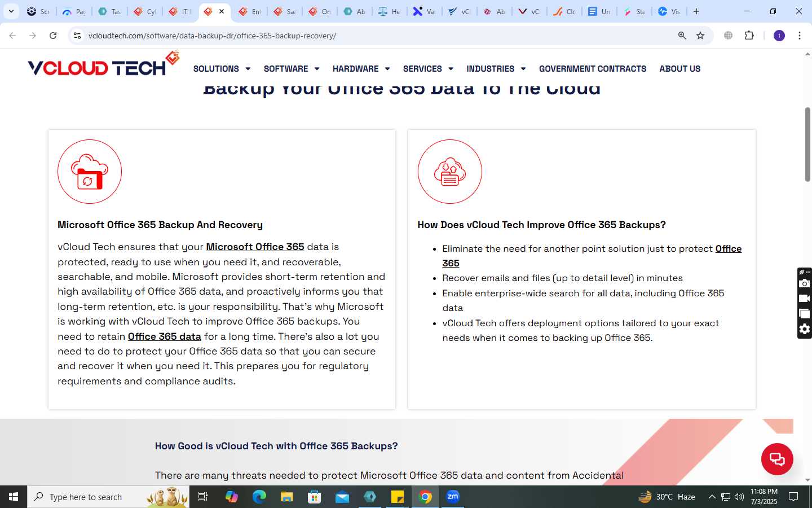Viewport: 812px width, 508px height.
Task: Open the ABOUT US menu item
Action: pos(680,69)
